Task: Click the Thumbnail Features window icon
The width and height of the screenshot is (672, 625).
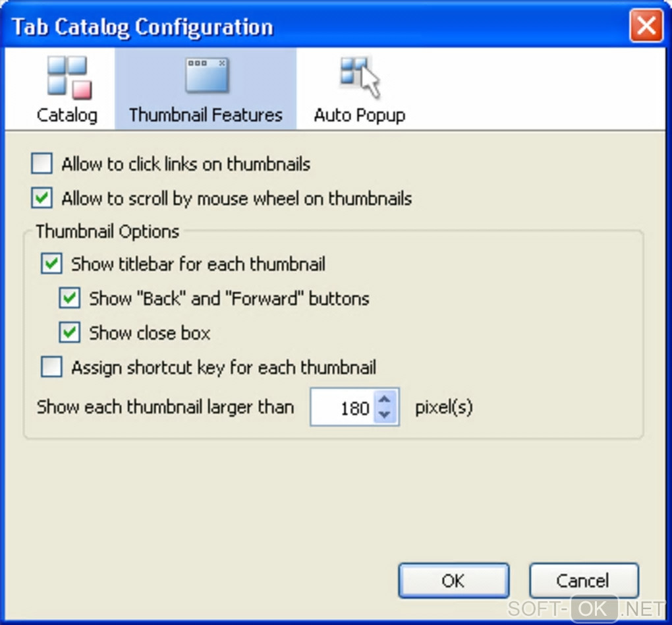Action: tap(206, 74)
